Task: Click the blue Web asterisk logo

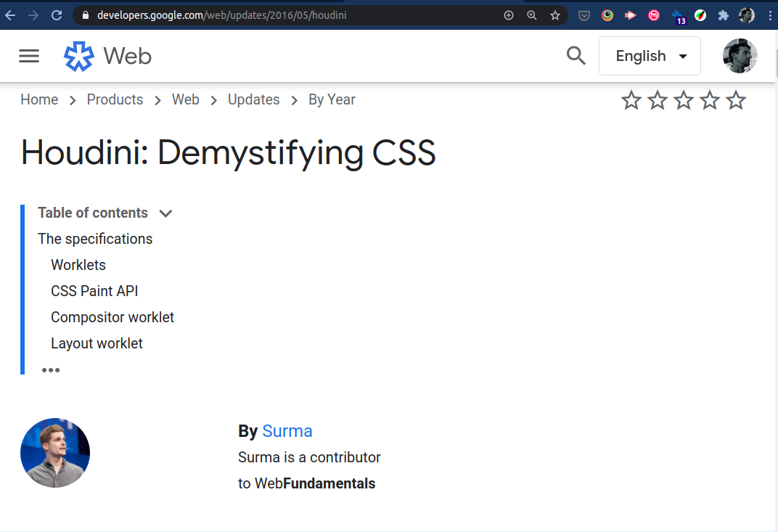Action: pos(79,56)
